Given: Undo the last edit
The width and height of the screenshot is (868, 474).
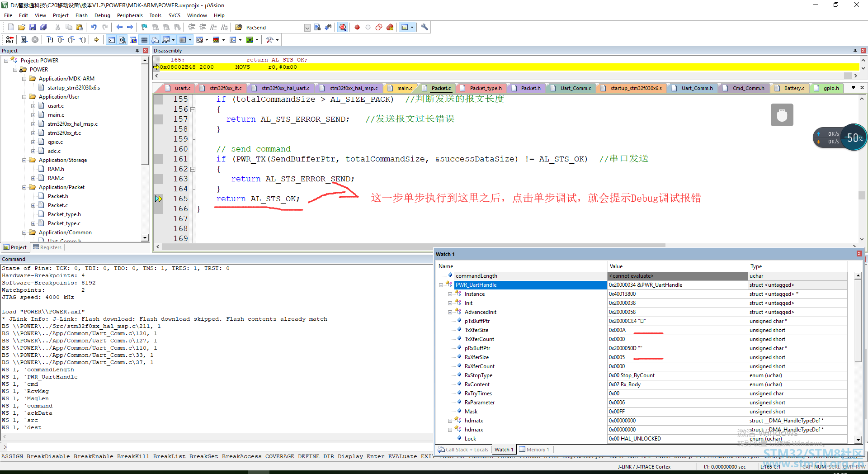Looking at the screenshot, I should [x=94, y=27].
